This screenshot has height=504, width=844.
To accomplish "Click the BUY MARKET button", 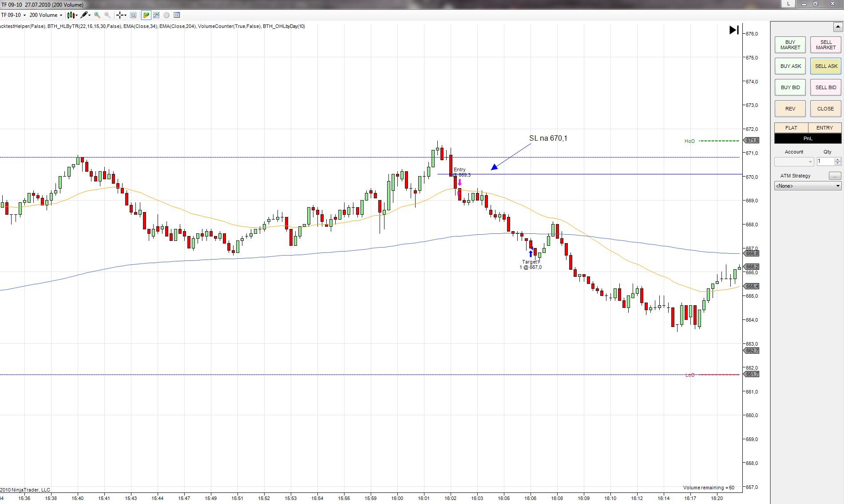I will [790, 45].
